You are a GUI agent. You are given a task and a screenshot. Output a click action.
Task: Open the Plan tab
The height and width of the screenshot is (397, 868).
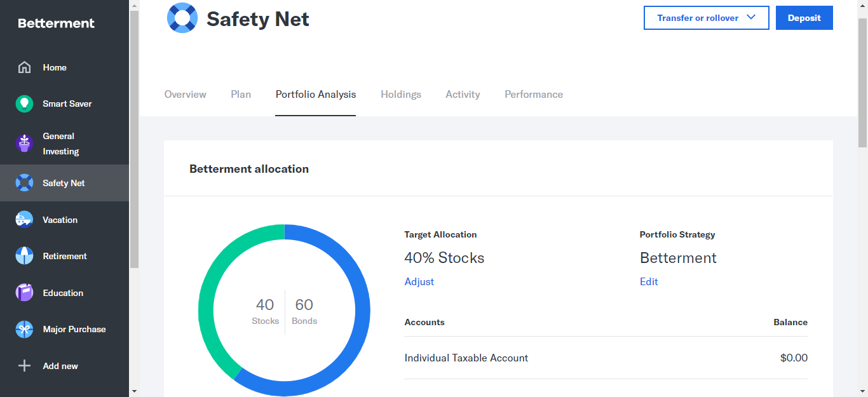coord(241,94)
